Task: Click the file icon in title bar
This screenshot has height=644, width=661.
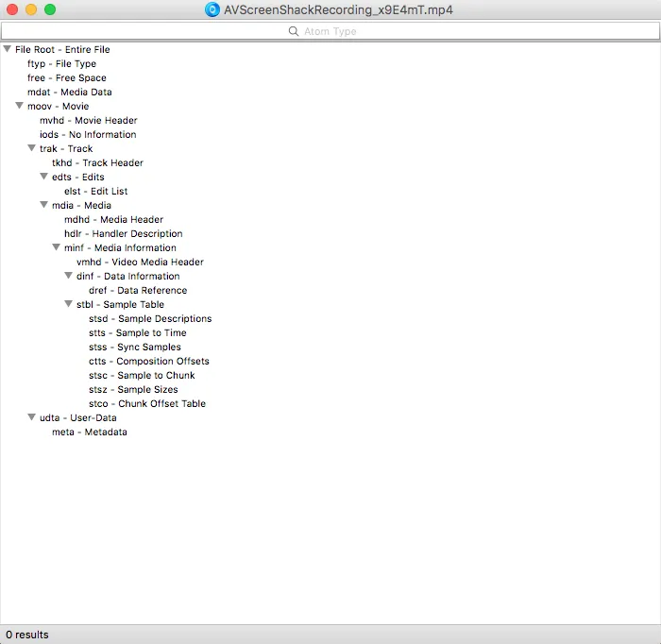Action: pos(212,9)
